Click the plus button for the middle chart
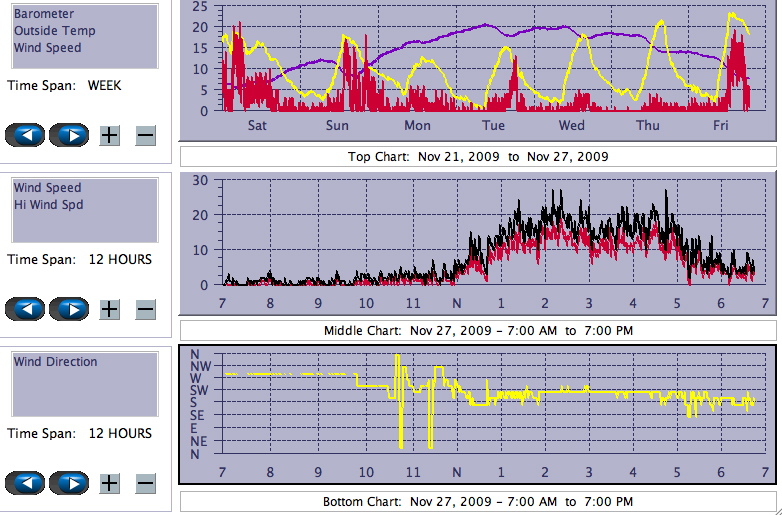The image size is (782, 515). [110, 309]
